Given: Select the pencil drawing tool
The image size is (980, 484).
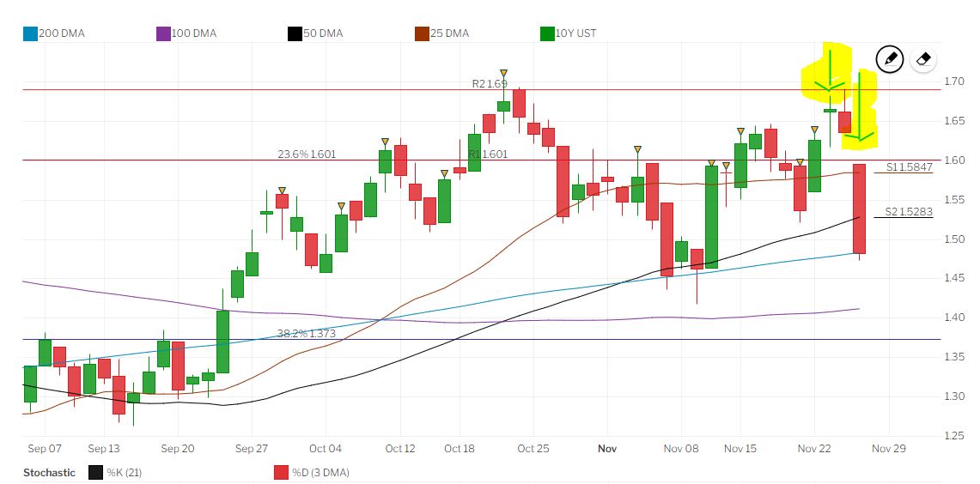Looking at the screenshot, I should click(890, 60).
